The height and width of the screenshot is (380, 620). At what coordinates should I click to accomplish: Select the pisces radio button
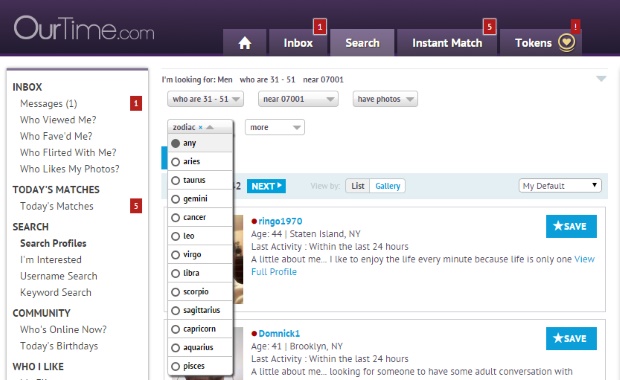tap(176, 366)
